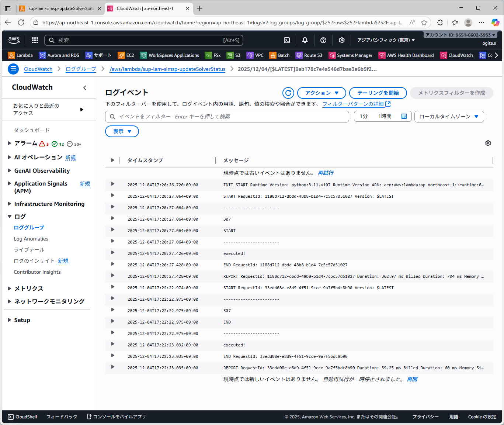Collapse the CloudWatch side panel
The image size is (504, 425).
click(85, 87)
